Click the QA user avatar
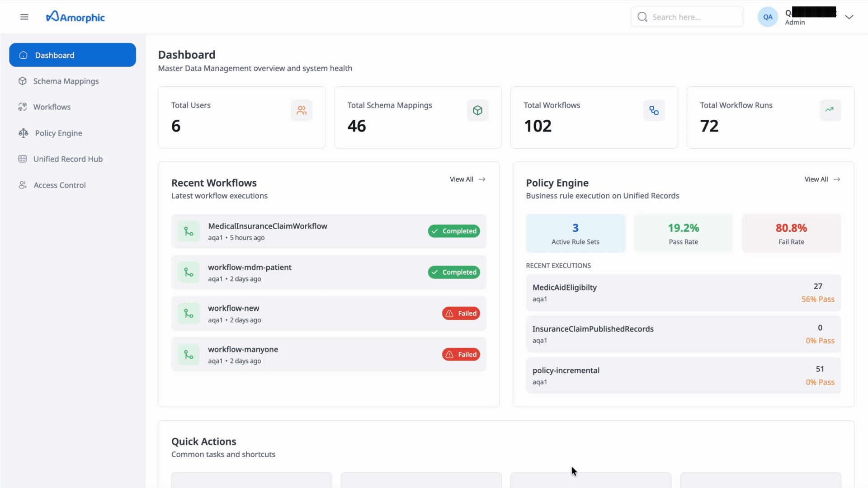This screenshot has width=868, height=488. tap(767, 17)
